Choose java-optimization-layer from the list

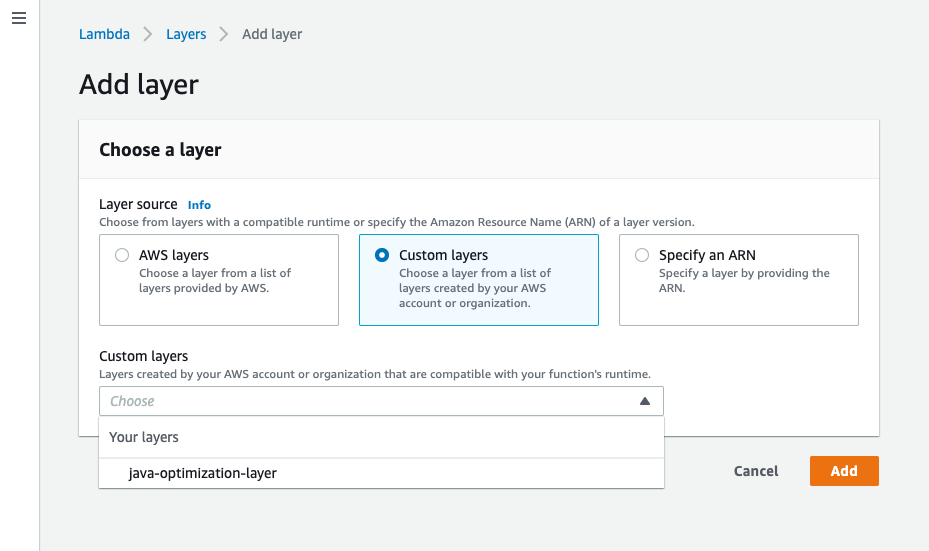point(381,473)
